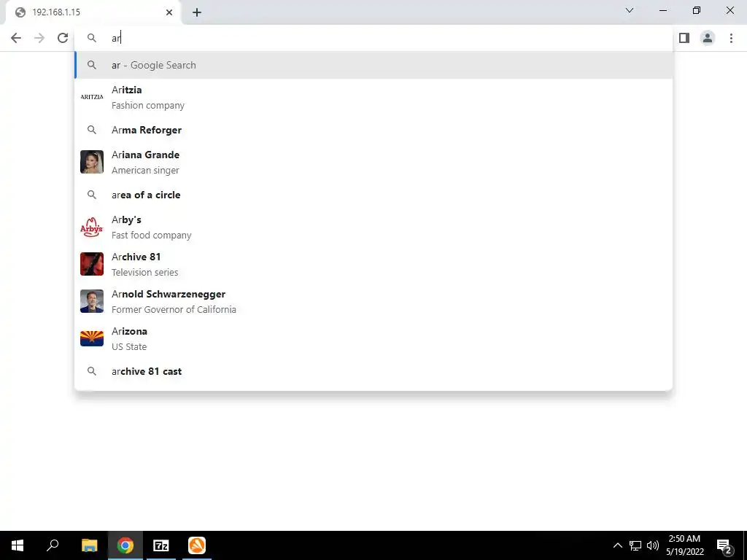Image resolution: width=747 pixels, height=560 pixels.
Task: Open File Explorer from the taskbar
Action: [90, 545]
